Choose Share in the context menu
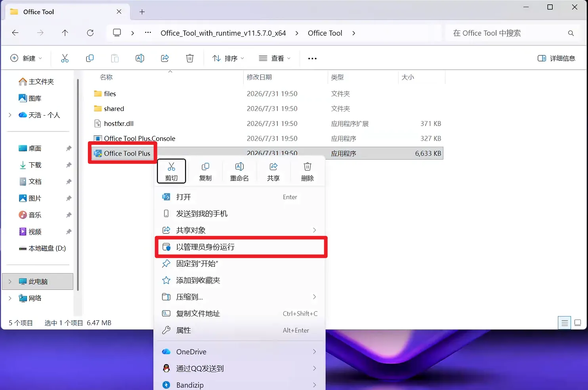Image resolution: width=588 pixels, height=390 pixels. pos(273,171)
